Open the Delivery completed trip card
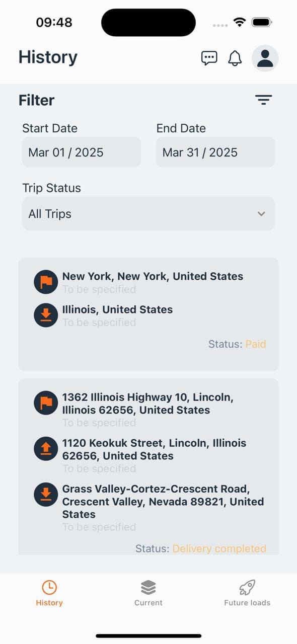This screenshot has width=297, height=644. click(x=148, y=467)
